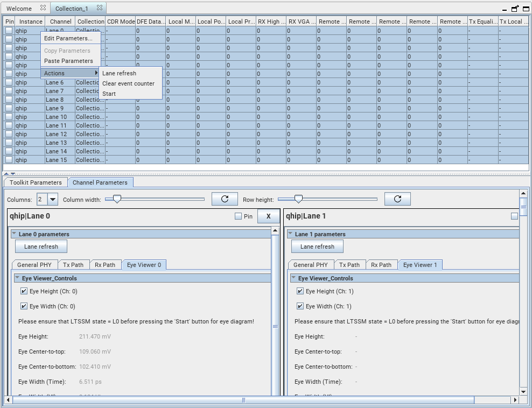This screenshot has height=408, width=532.
Task: Click the Lane 10 row in table
Action: pyautogui.click(x=56, y=117)
